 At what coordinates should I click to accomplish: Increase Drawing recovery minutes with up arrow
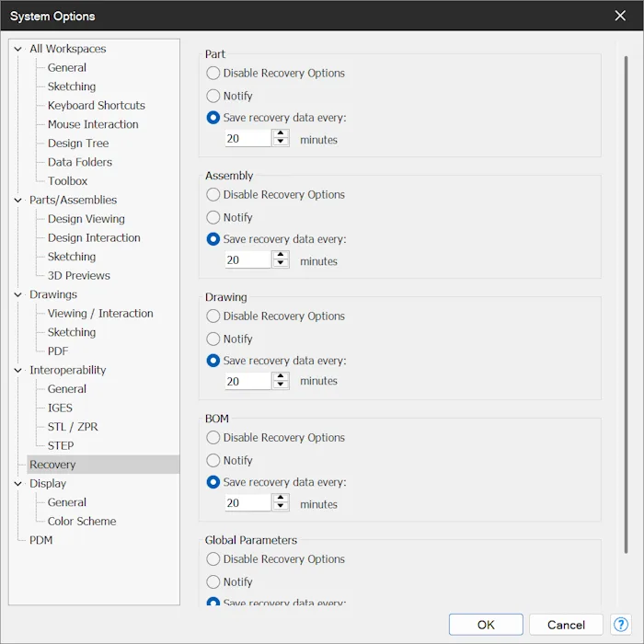tap(281, 376)
